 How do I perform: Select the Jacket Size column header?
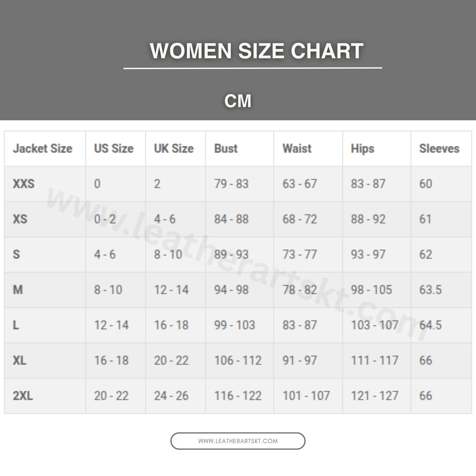[x=43, y=149]
